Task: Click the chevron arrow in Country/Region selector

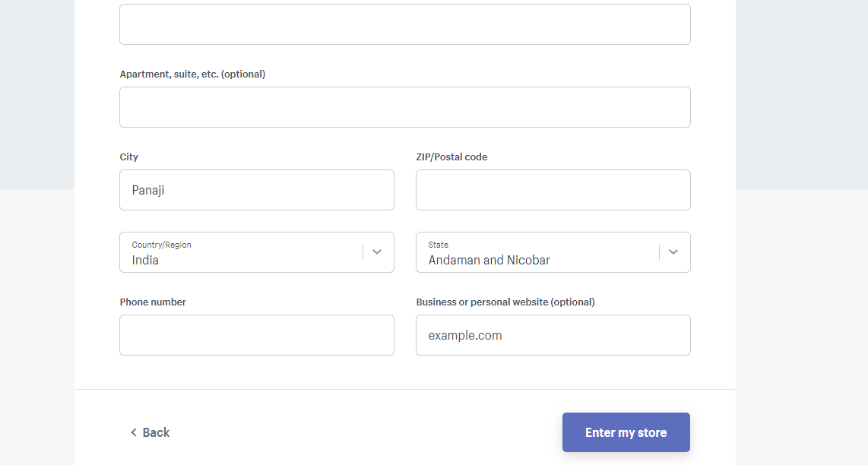Action: click(x=377, y=252)
